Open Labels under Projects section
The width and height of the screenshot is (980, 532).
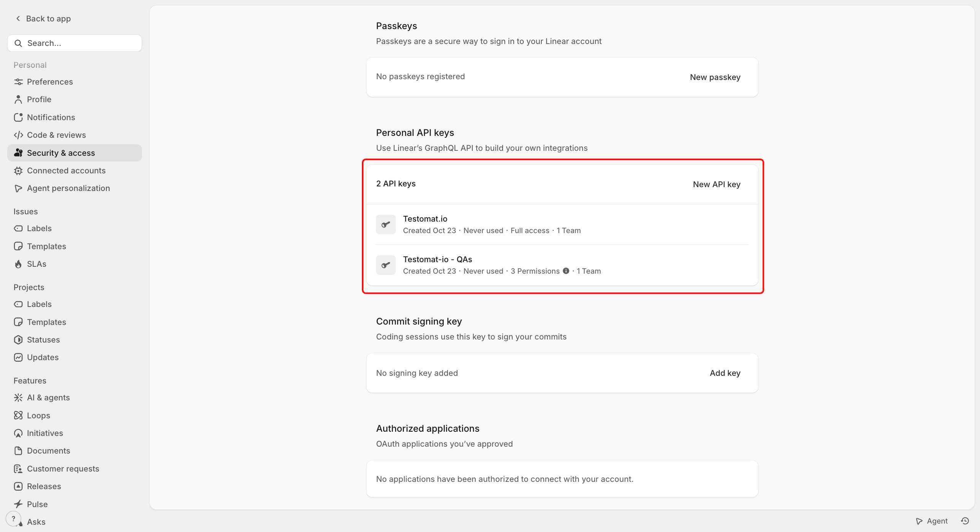pos(75,304)
